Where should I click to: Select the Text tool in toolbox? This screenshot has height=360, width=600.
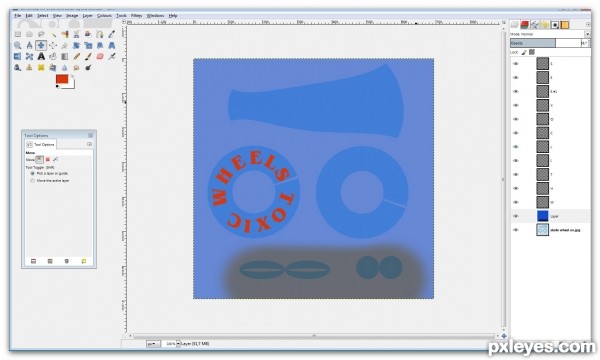tap(41, 57)
